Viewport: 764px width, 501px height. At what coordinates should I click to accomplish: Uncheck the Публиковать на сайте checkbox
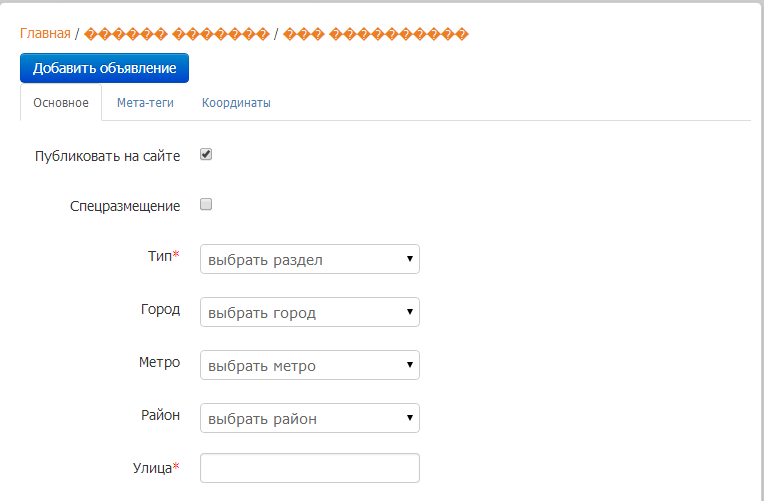click(x=206, y=154)
